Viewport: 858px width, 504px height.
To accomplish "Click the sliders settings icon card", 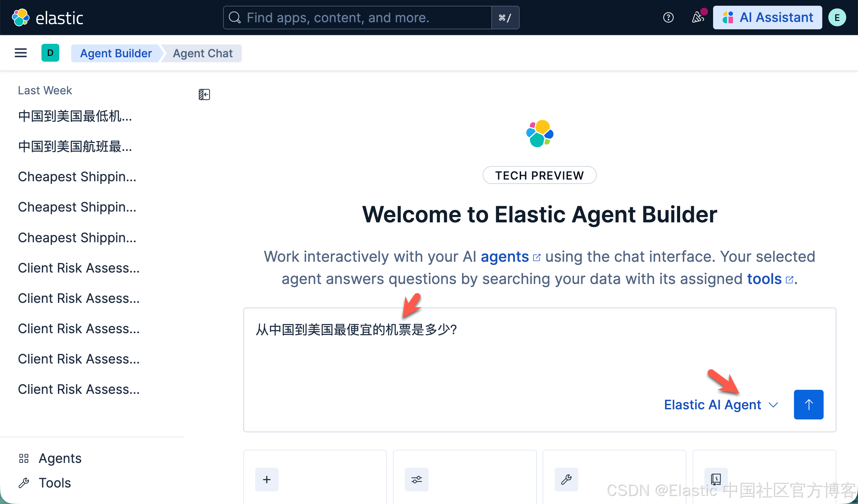I will pyautogui.click(x=417, y=479).
